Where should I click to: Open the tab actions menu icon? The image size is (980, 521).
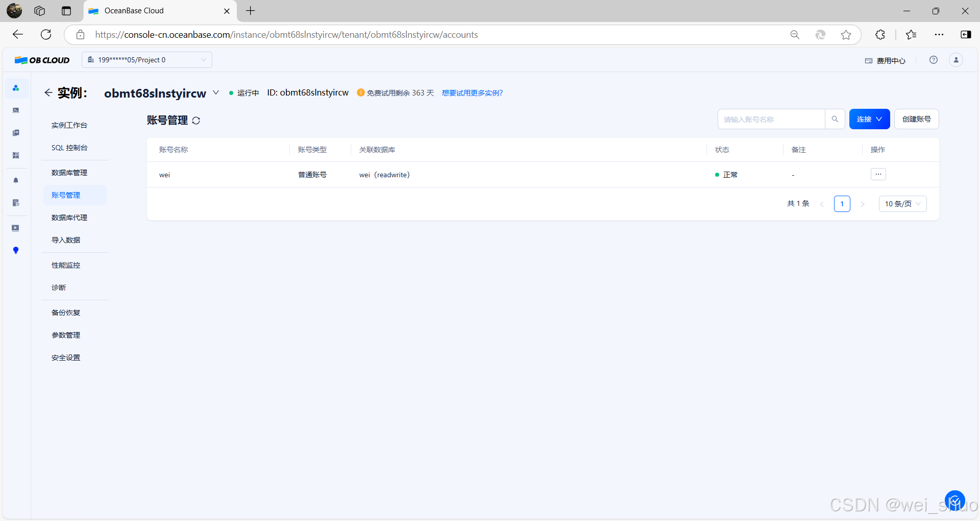coord(66,11)
